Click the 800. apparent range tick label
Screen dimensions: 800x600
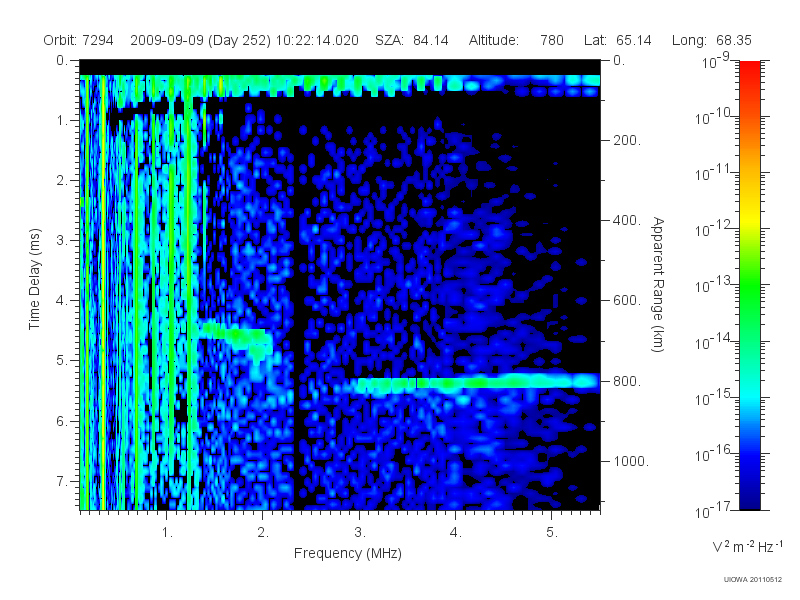point(627,381)
